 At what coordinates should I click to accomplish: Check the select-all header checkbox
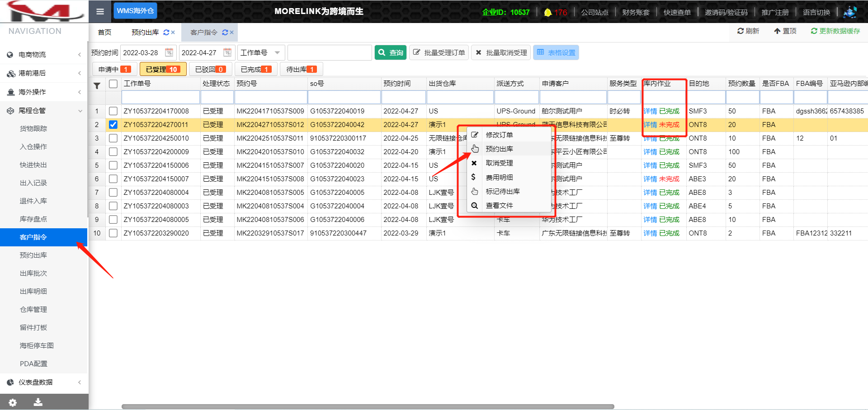(113, 84)
